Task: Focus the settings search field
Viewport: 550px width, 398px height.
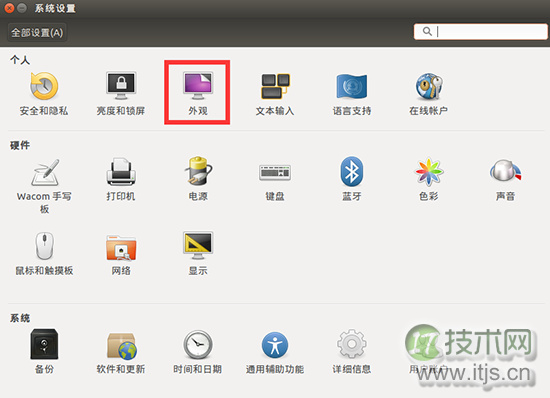Action: (x=481, y=32)
